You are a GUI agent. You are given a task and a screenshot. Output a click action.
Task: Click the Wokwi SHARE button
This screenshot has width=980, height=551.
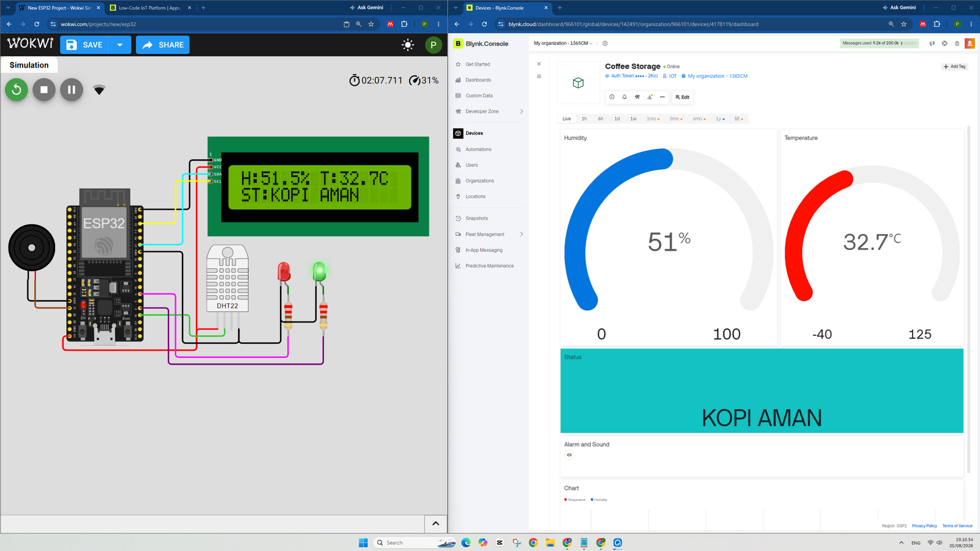pyautogui.click(x=163, y=45)
